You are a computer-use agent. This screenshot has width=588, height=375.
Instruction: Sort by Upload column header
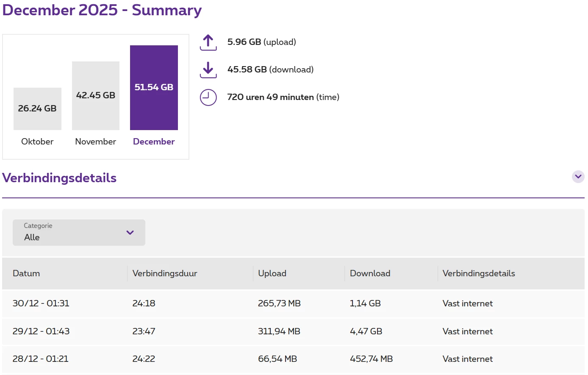point(272,273)
